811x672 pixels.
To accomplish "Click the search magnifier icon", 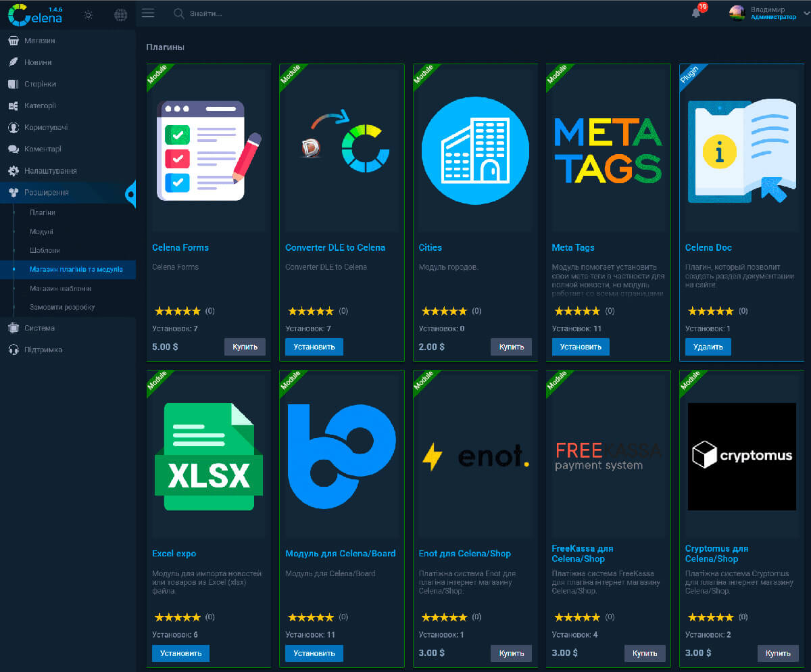I will (x=178, y=14).
